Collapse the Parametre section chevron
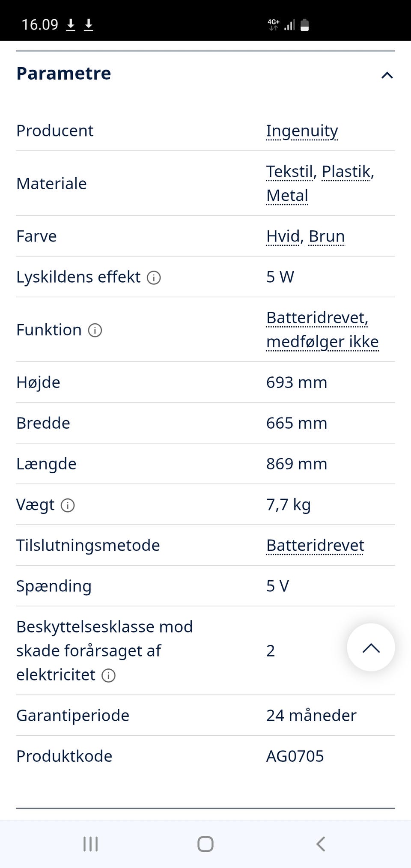Screen dimensions: 411x868 tap(387, 75)
